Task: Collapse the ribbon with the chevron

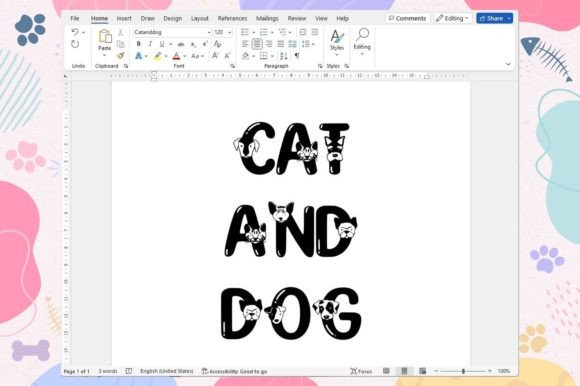Action: tap(509, 64)
